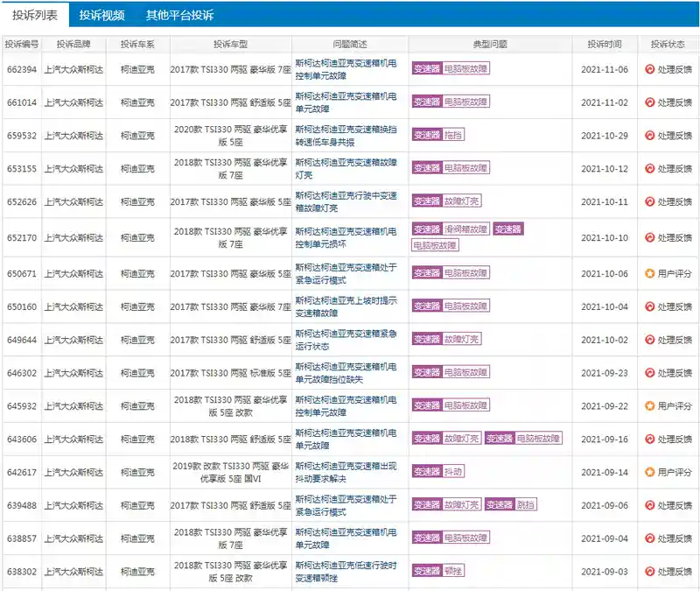The width and height of the screenshot is (700, 591).
Task: Open the 其他平台投诉 tab
Action: click(x=179, y=15)
